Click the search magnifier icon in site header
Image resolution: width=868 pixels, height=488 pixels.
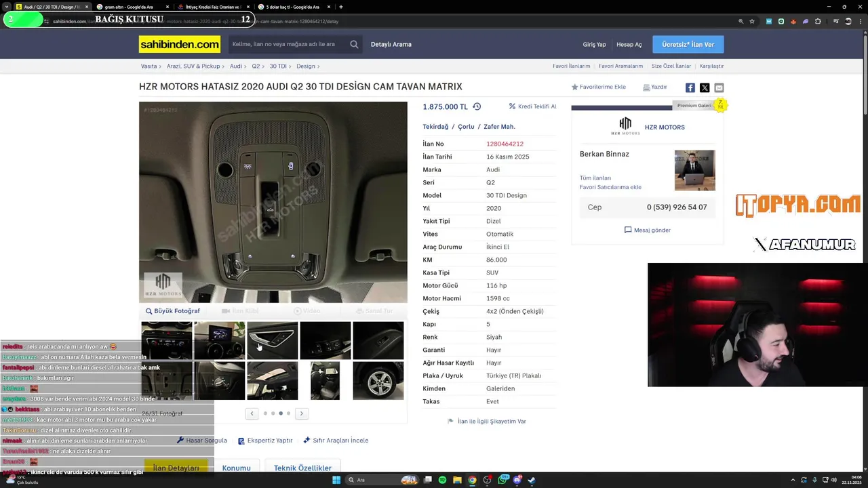(x=354, y=44)
